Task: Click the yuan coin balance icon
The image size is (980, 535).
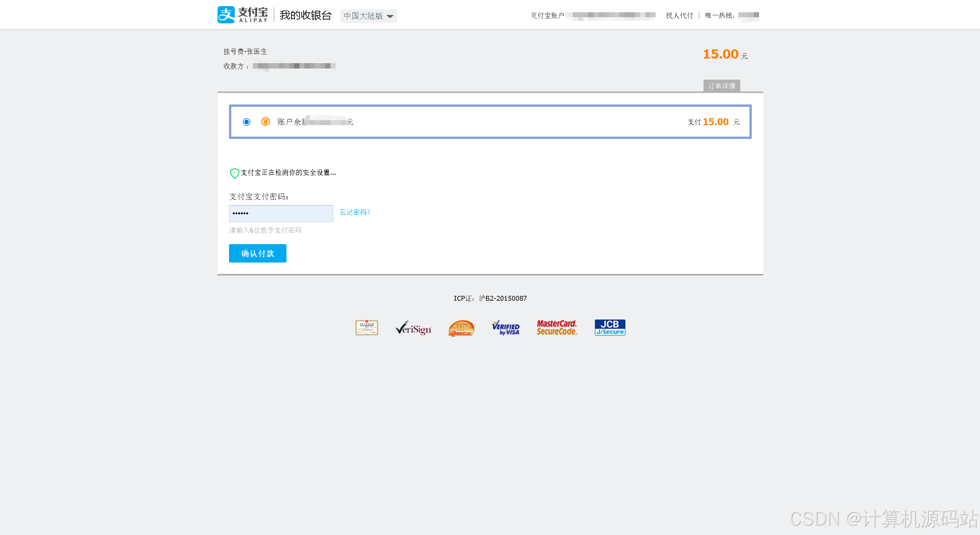Action: point(265,122)
